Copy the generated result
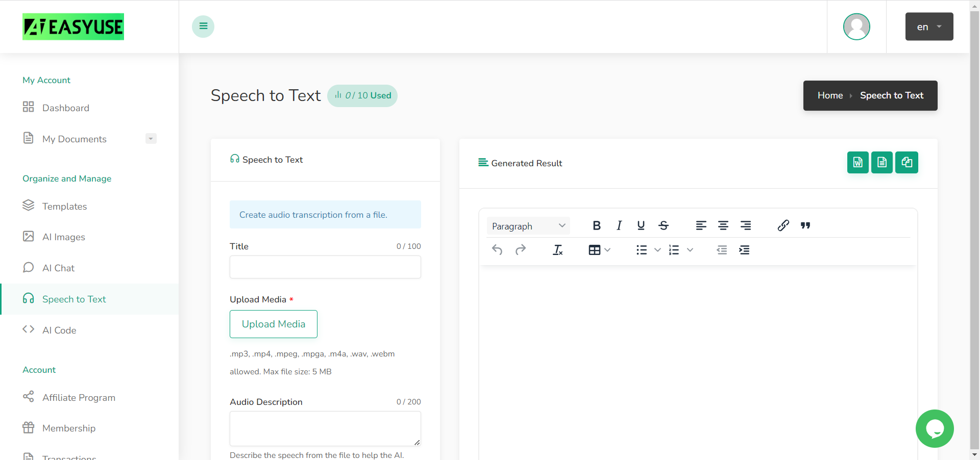The height and width of the screenshot is (460, 980). pos(906,162)
